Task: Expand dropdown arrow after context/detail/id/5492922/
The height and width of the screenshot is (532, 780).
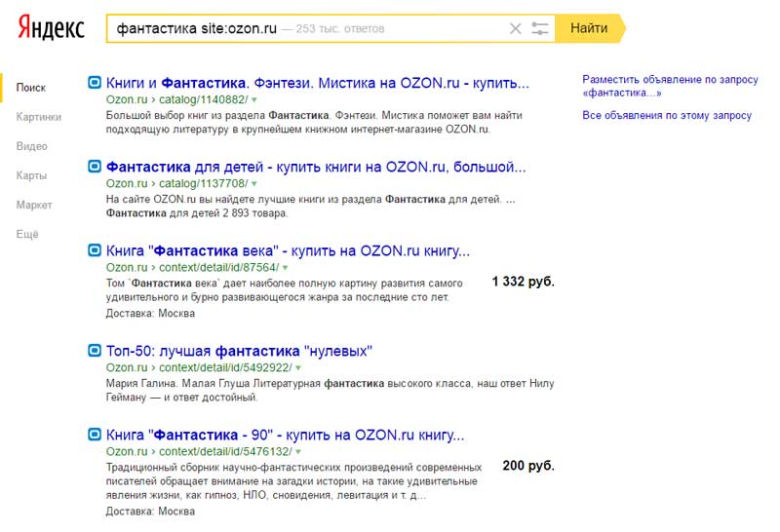Action: click(x=298, y=368)
